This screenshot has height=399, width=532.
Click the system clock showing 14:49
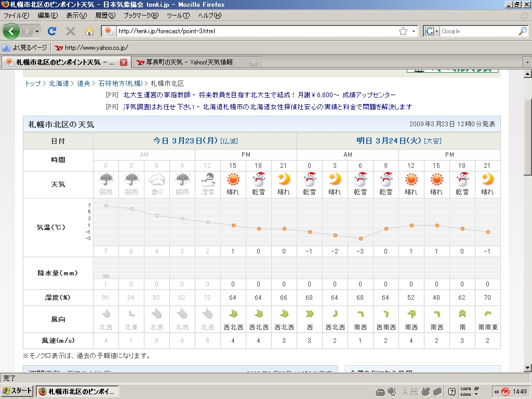tap(520, 392)
